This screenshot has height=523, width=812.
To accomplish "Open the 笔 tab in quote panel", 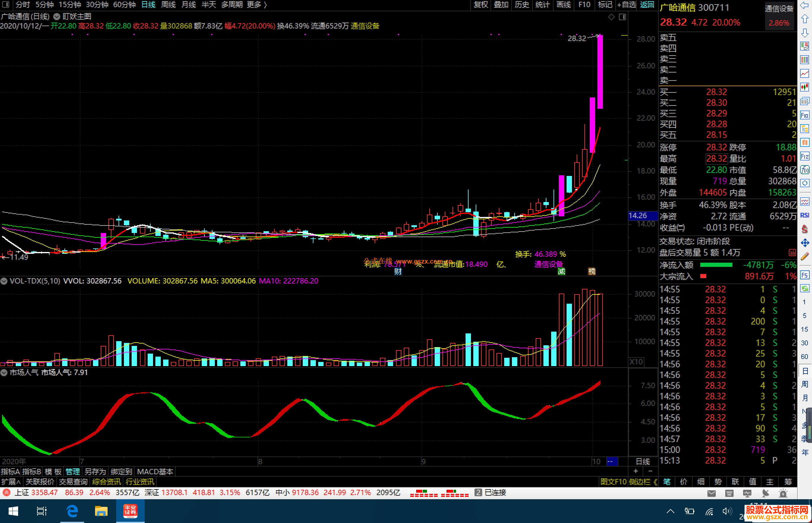I will (x=667, y=482).
